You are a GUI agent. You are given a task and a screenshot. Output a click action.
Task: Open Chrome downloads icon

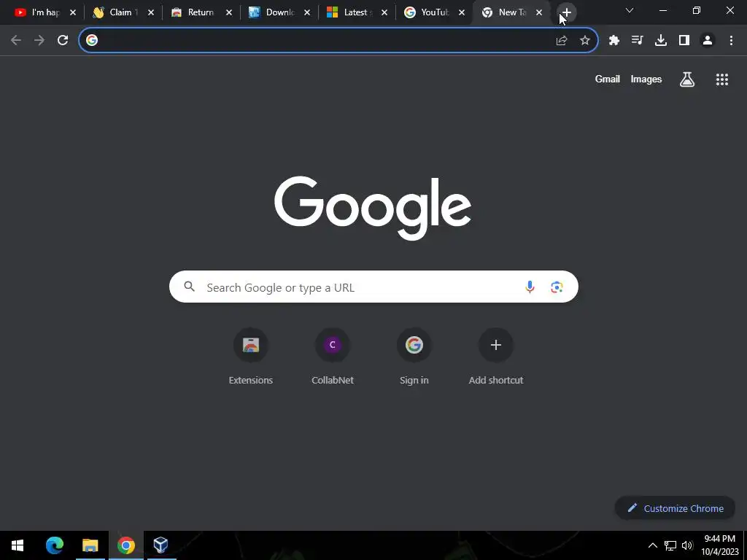click(661, 41)
